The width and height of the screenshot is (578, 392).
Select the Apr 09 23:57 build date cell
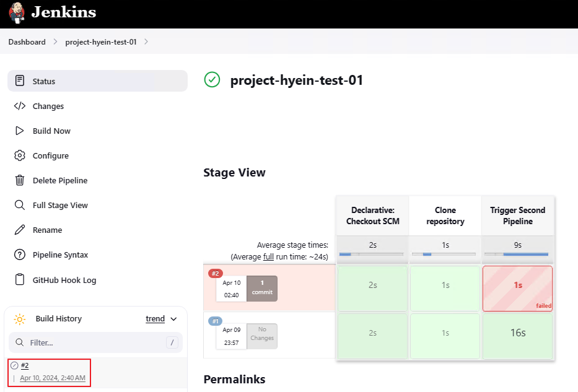(x=232, y=336)
